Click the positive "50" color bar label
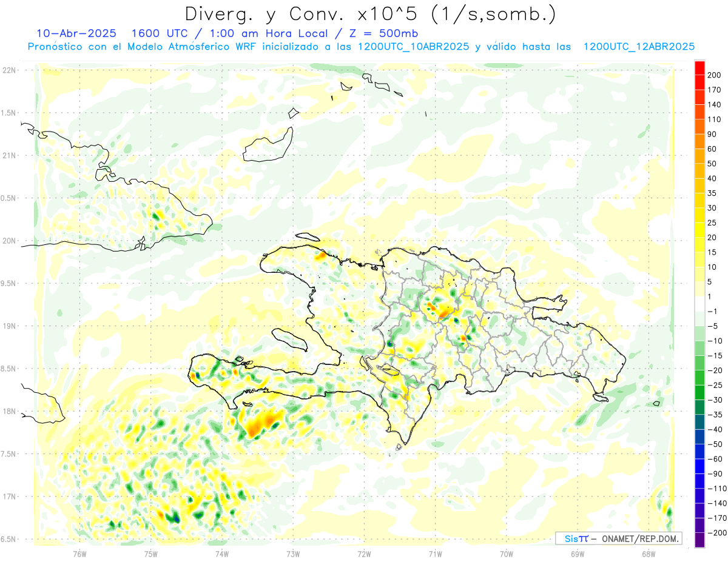 [x=712, y=164]
